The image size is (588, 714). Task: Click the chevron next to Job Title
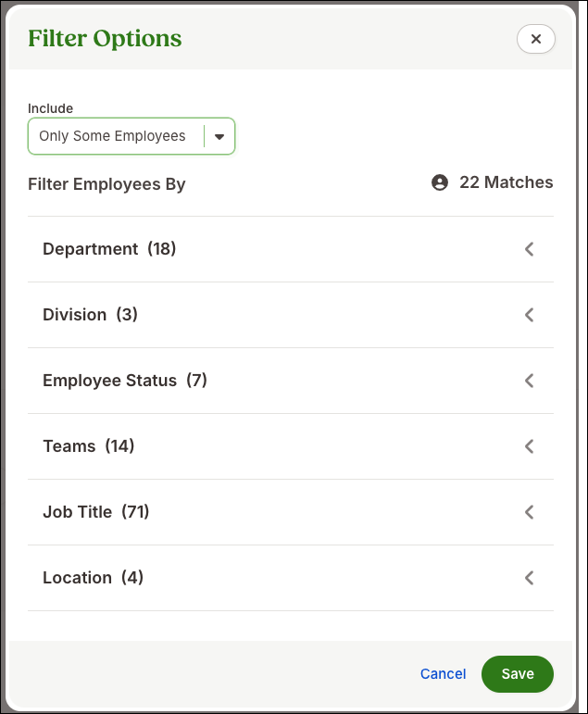pos(529,512)
